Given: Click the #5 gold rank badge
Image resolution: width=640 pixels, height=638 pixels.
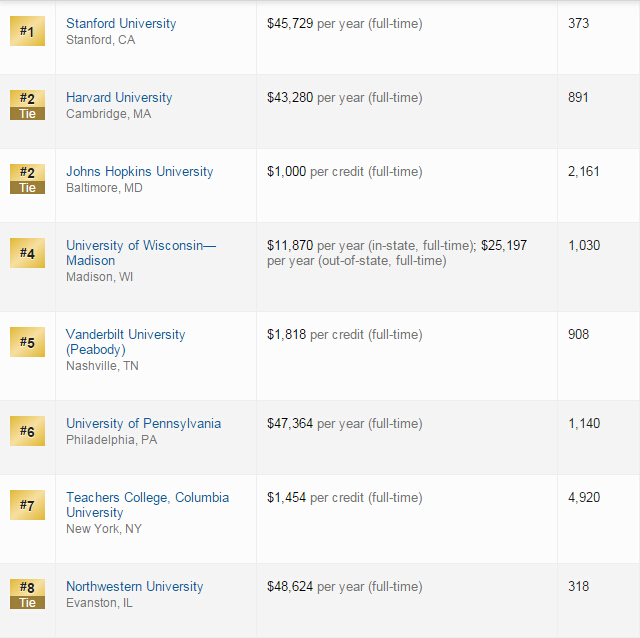Looking at the screenshot, I should click(x=27, y=342).
